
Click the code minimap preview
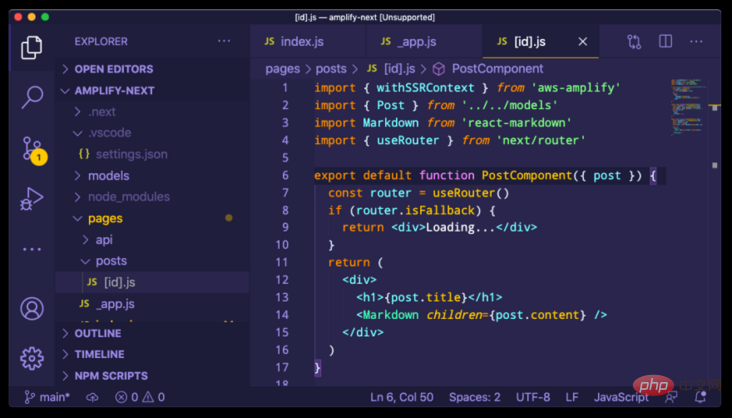click(x=689, y=107)
